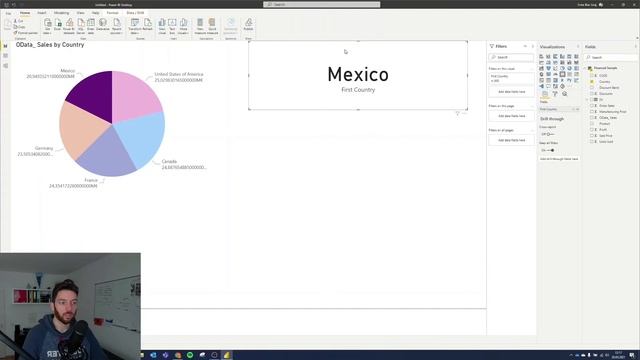This screenshot has height=360, width=640.
Task: Insert a Text box
Action: point(172,25)
